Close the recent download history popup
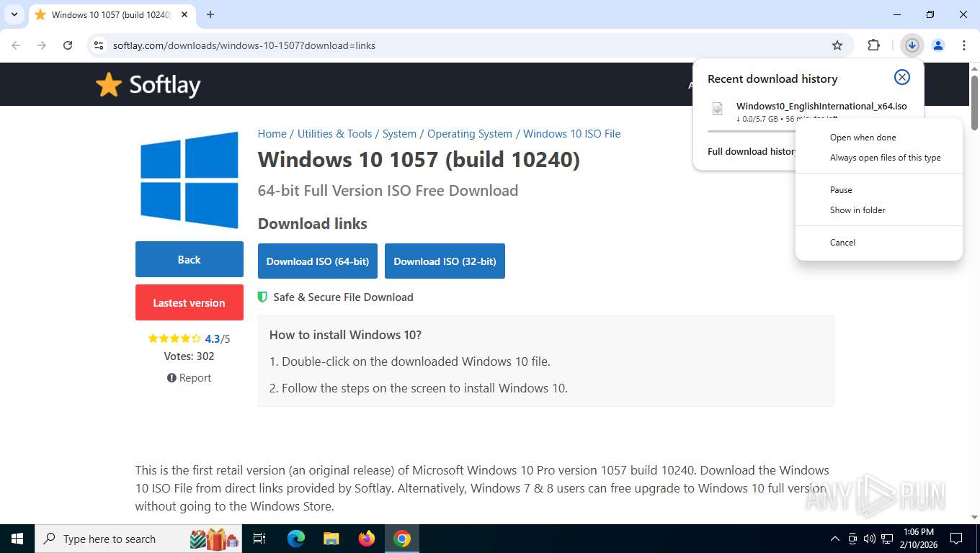This screenshot has width=980, height=553. 901,77
